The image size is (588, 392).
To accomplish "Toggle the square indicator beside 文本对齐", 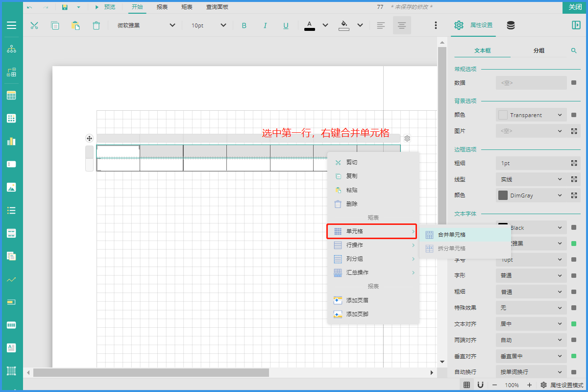I will pos(574,324).
